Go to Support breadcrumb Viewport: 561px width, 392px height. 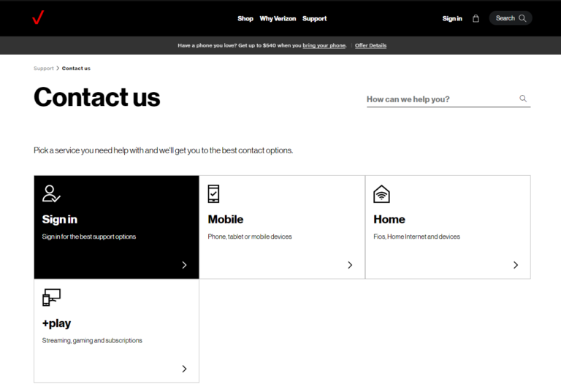pyautogui.click(x=44, y=69)
